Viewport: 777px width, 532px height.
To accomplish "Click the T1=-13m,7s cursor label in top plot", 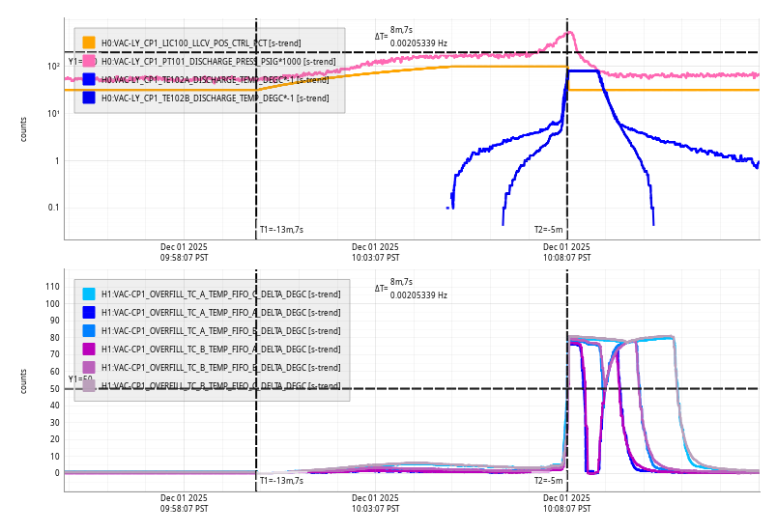I will tap(281, 230).
